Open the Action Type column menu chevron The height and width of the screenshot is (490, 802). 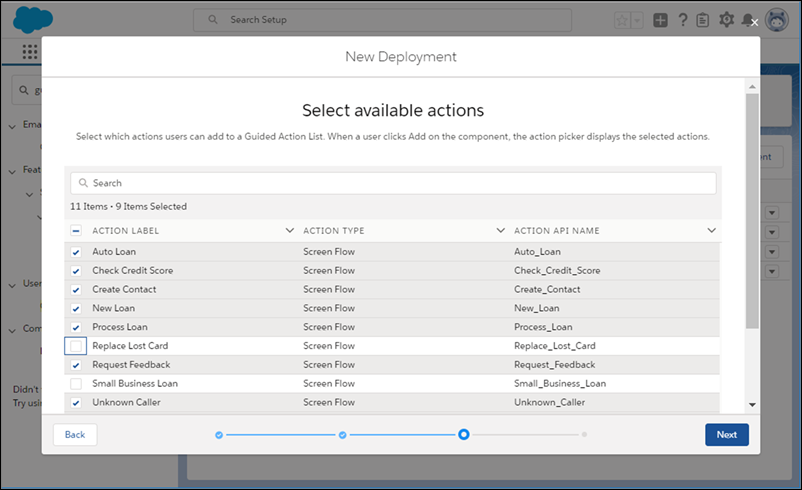tap(501, 231)
